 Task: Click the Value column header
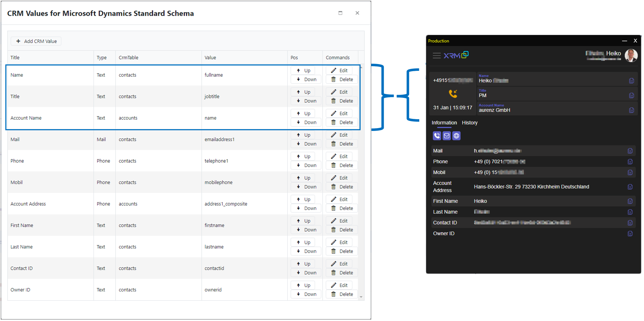pos(245,58)
